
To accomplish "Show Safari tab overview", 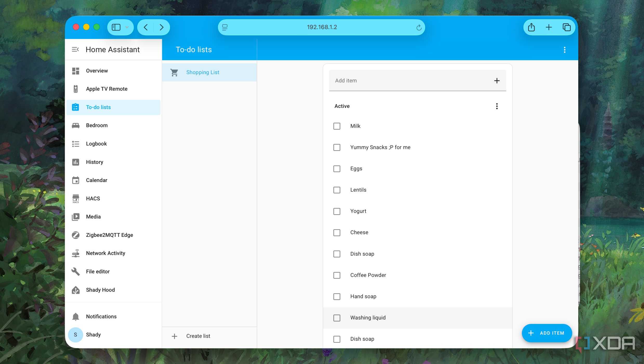I will coord(566,27).
